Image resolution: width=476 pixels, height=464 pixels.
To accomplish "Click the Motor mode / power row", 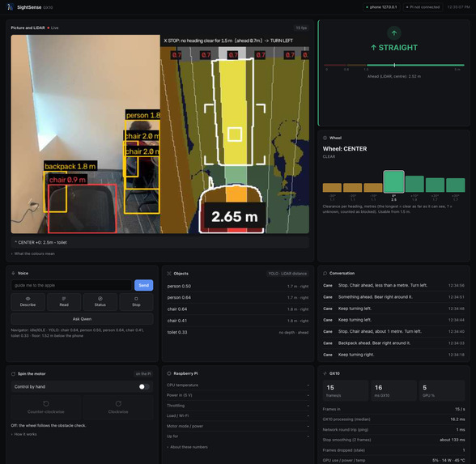I will click(238, 426).
